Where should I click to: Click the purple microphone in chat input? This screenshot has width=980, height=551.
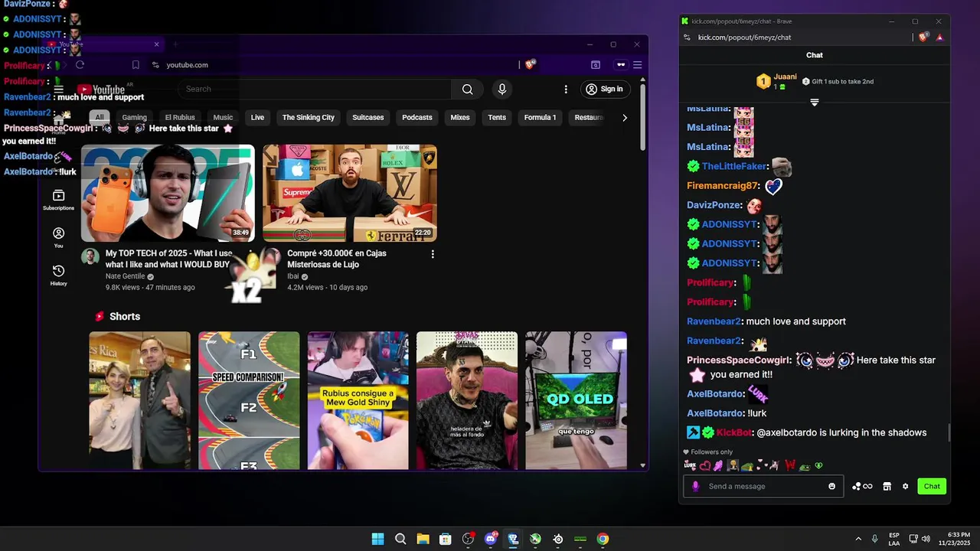pyautogui.click(x=695, y=486)
